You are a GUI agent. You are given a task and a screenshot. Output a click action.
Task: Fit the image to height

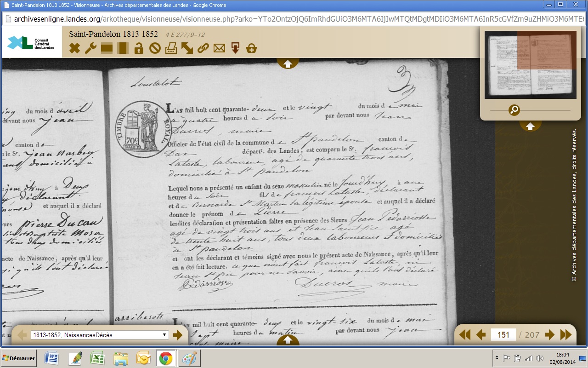coord(123,48)
